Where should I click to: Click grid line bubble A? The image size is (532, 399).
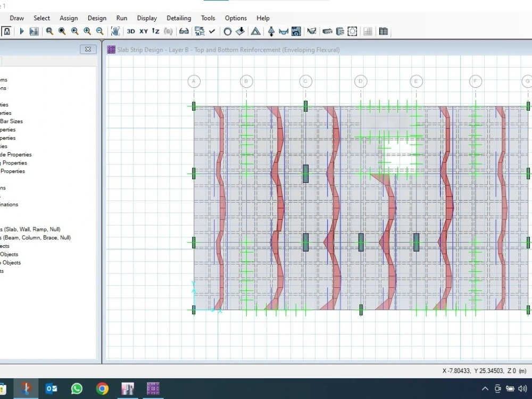[194, 81]
